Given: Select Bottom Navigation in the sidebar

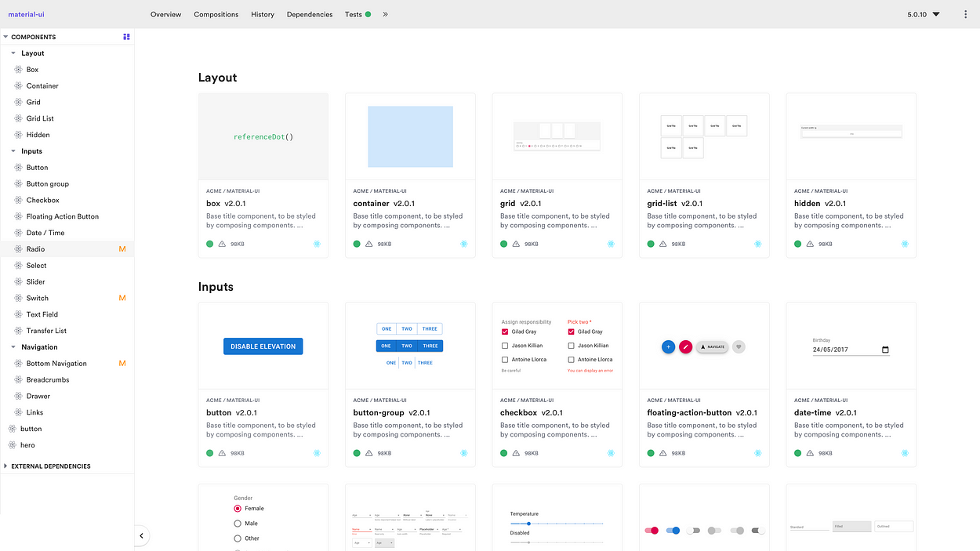Looking at the screenshot, I should [x=56, y=364].
